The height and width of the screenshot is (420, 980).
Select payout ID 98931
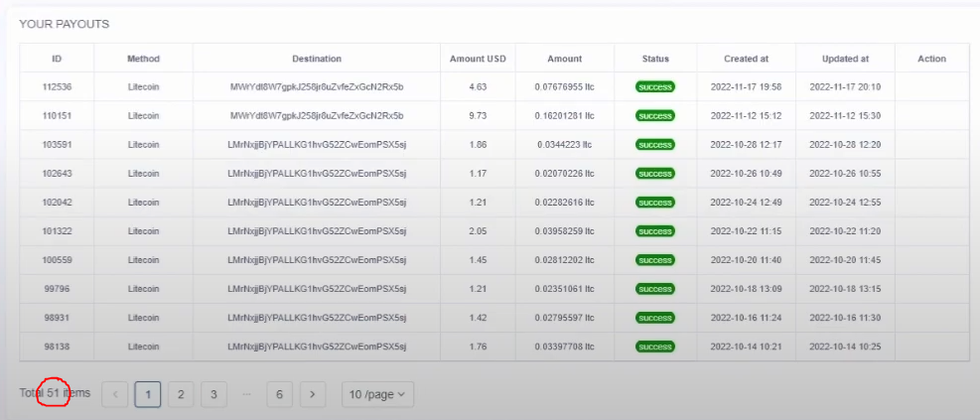point(57,318)
